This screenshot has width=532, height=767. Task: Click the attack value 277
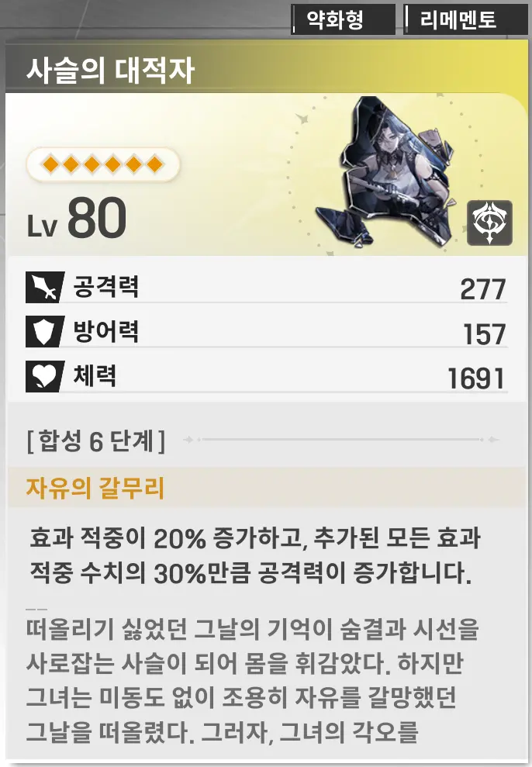[482, 289]
